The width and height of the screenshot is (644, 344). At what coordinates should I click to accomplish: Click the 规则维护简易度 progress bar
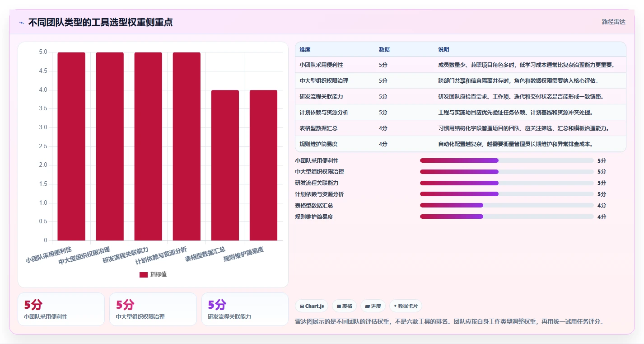[507, 217]
